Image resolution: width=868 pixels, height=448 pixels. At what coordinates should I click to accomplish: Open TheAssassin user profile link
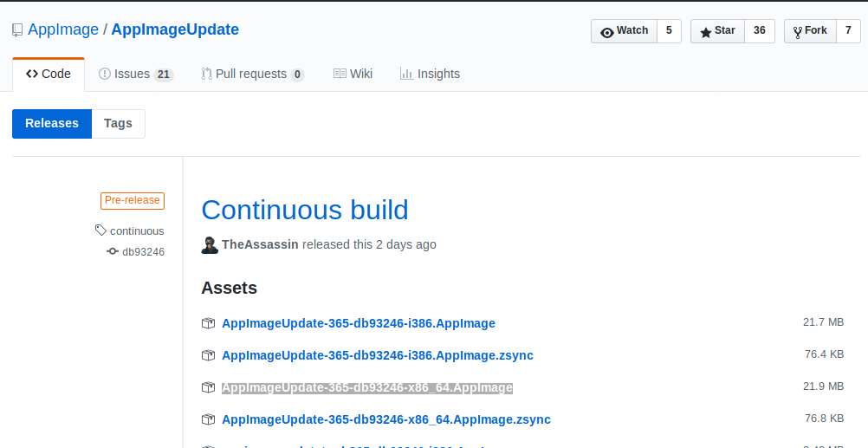click(x=260, y=244)
